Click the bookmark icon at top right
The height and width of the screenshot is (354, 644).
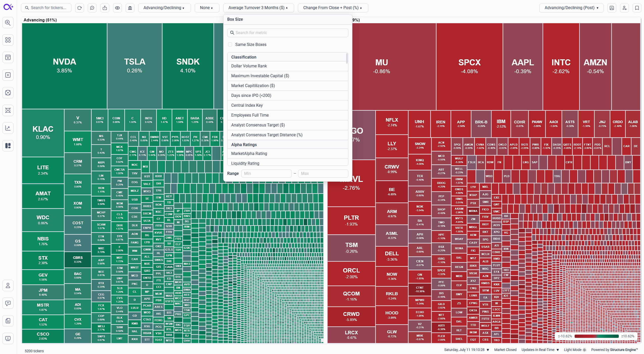pyautogui.click(x=637, y=8)
